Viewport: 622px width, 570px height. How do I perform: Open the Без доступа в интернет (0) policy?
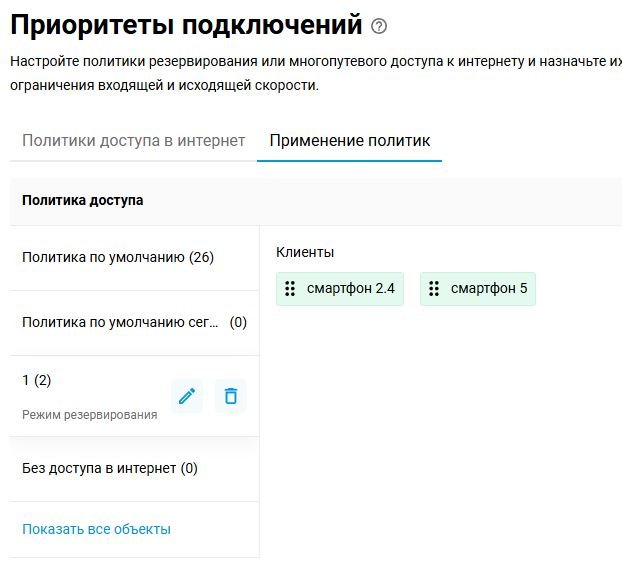coord(110,468)
